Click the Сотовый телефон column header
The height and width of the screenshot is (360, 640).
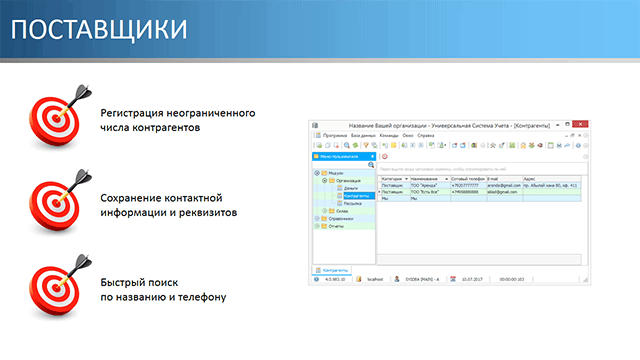pyautogui.click(x=468, y=179)
